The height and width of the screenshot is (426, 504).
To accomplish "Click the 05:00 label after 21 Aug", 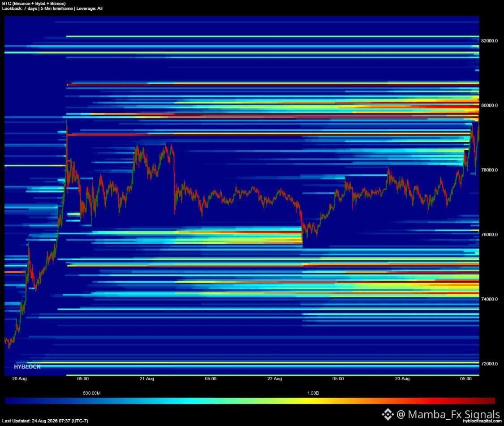I will [211, 379].
